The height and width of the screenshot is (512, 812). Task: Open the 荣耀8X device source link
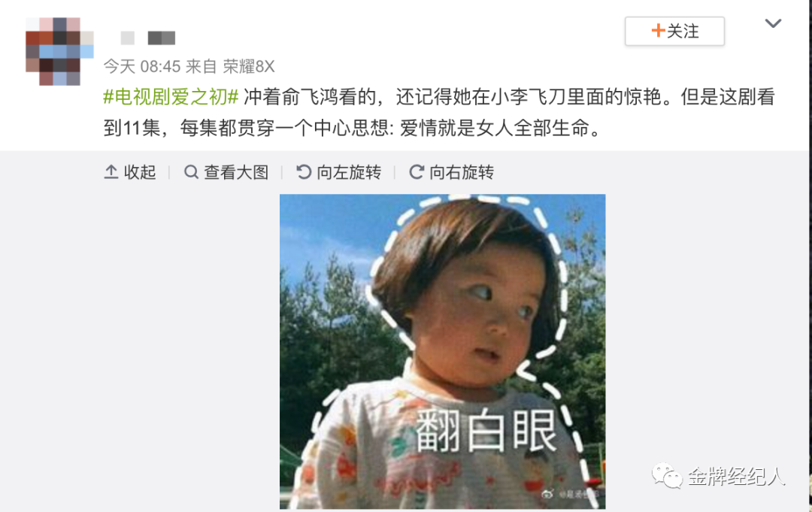[249, 66]
